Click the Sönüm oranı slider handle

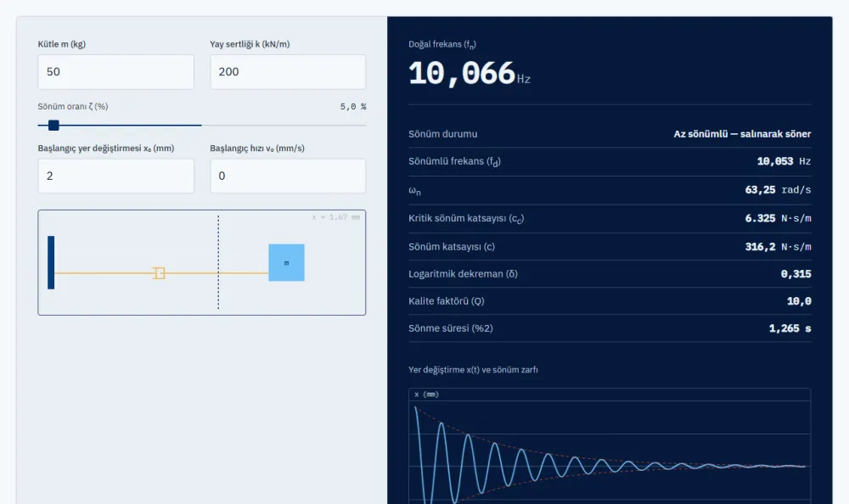[53, 126]
